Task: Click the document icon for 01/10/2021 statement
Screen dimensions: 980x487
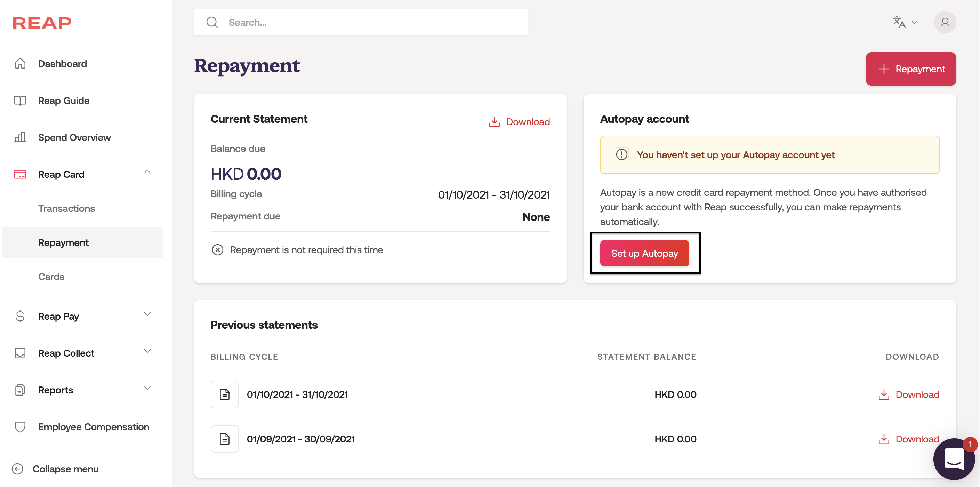Action: click(224, 394)
